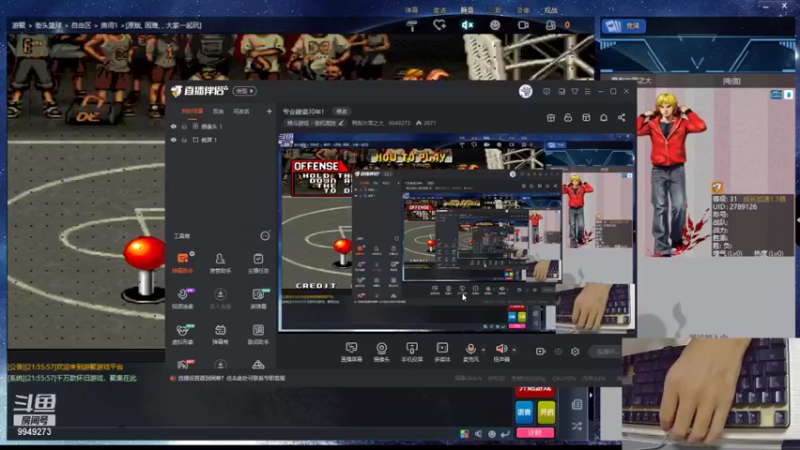Click the video camera icon in game toolbar
This screenshot has height=450, width=800.
(523, 25)
